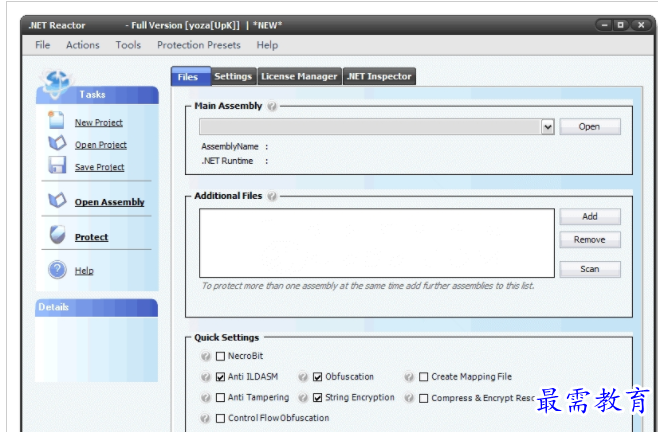Switch to the Files tab
The height and width of the screenshot is (432, 658).
[x=191, y=76]
